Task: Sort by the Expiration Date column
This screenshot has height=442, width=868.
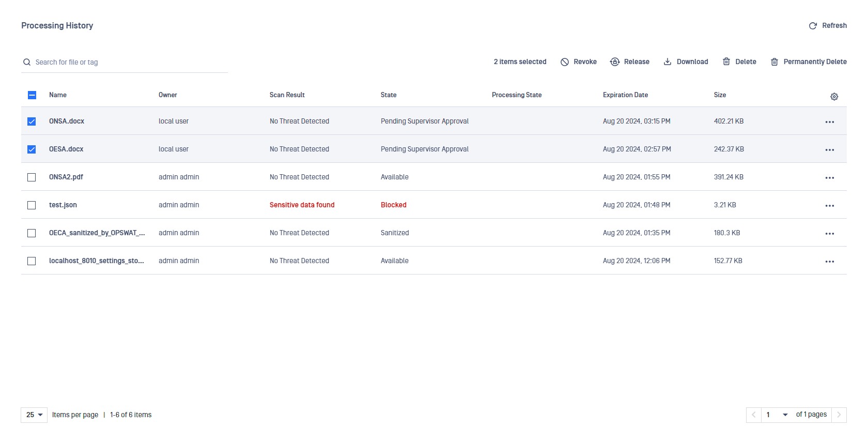Action: click(x=625, y=95)
